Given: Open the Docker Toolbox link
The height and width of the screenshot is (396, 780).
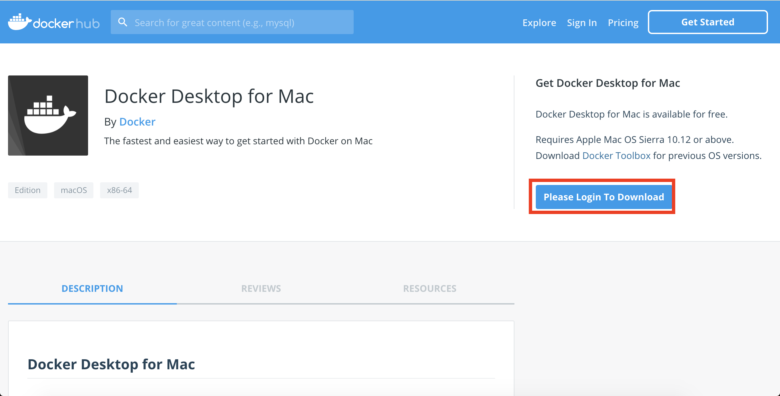Looking at the screenshot, I should [616, 156].
